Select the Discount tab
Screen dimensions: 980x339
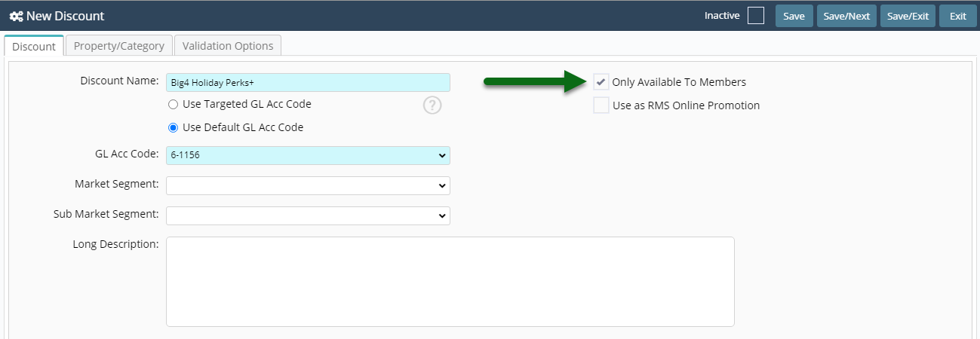click(34, 46)
